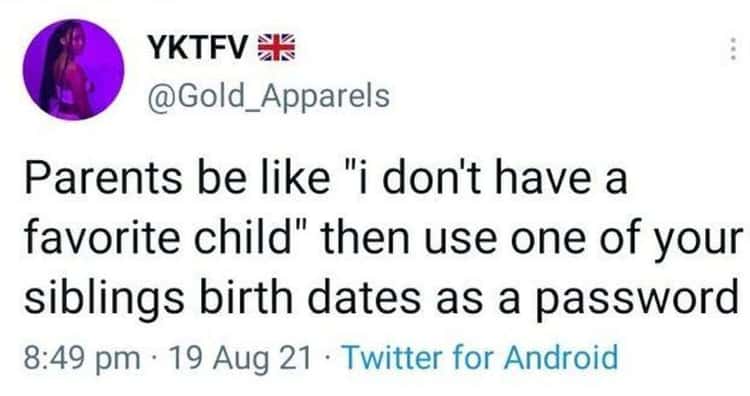
Task: Click the 8:49 pm timestamp
Action: coord(82,358)
